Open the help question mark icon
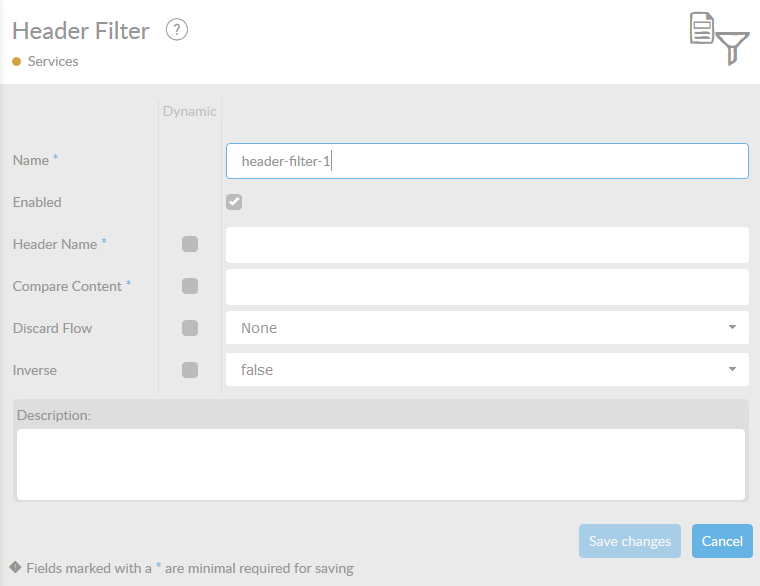The image size is (760, 586). [176, 30]
